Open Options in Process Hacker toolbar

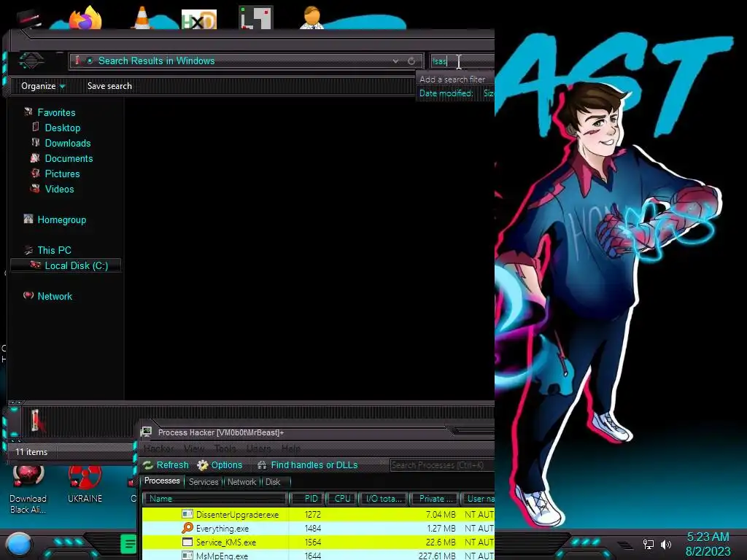(x=220, y=465)
